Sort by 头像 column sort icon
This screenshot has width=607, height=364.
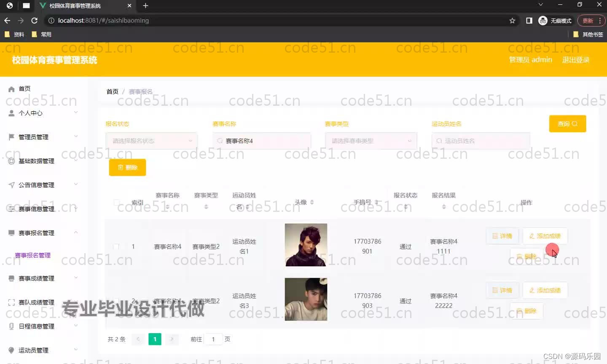click(x=312, y=202)
